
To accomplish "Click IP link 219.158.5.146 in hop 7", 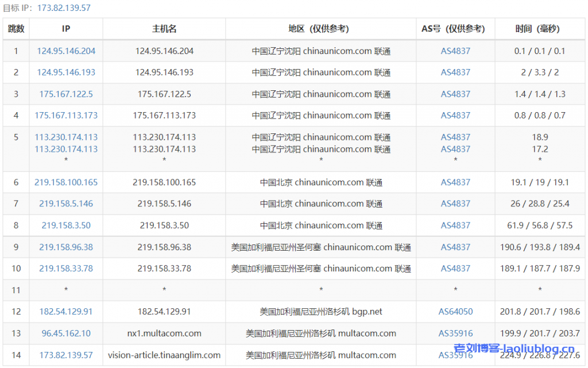I will (65, 204).
